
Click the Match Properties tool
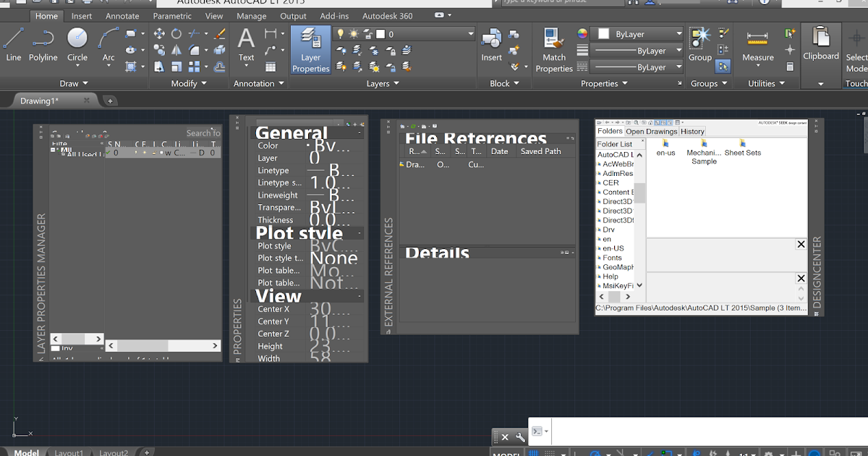(554, 49)
